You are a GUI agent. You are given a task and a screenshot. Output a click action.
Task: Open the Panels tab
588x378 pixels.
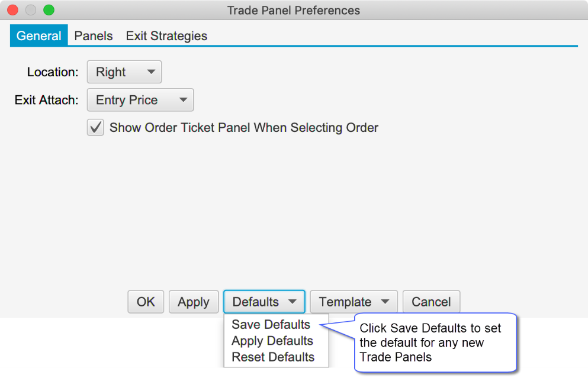[94, 36]
